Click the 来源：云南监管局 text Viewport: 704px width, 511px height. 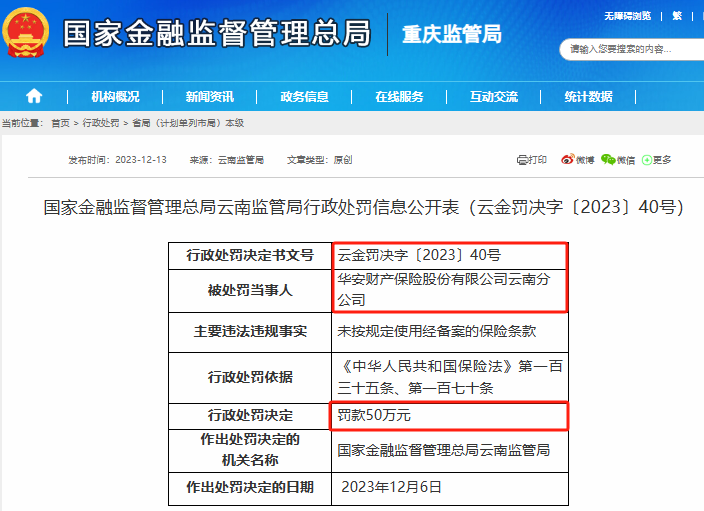227,160
